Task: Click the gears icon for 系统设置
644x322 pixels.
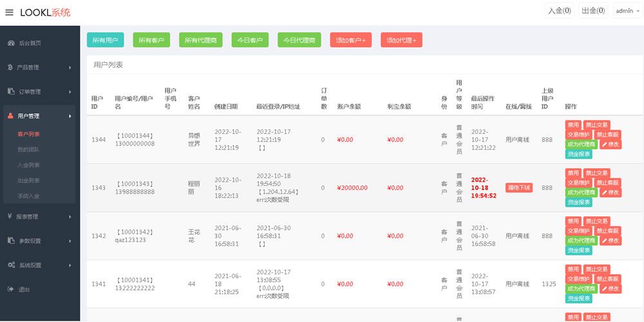Action: pyautogui.click(x=11, y=265)
